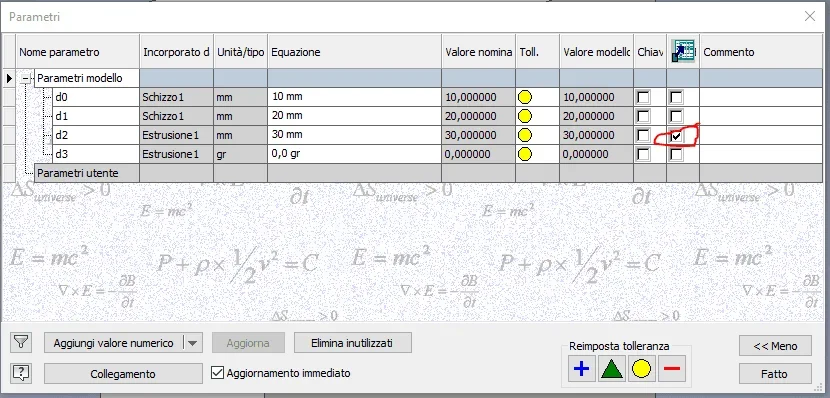Click the help question mark icon
Screen dimensions: 830x398
(21, 374)
